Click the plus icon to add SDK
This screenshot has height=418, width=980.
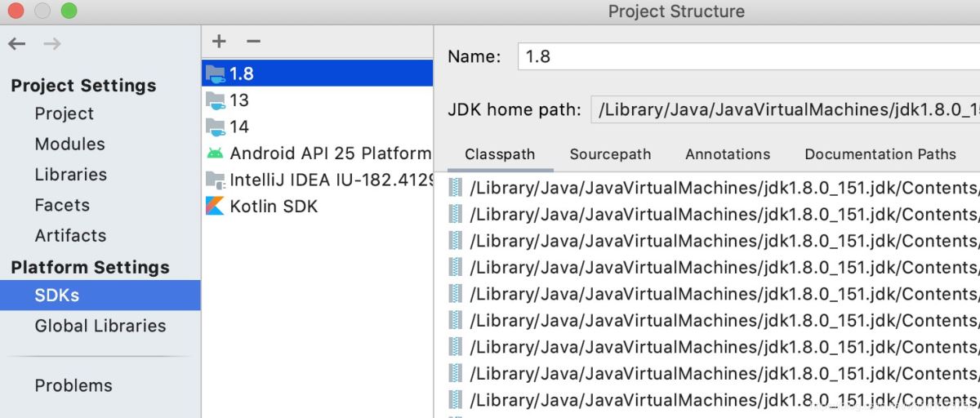pyautogui.click(x=219, y=42)
